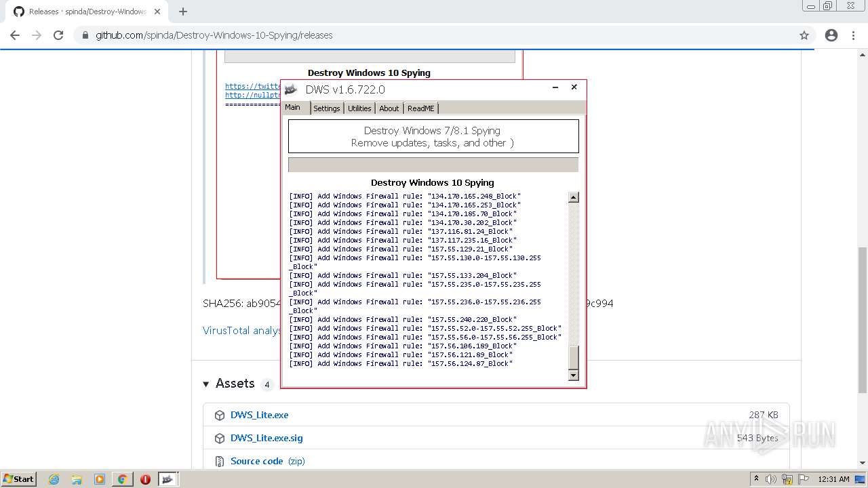Click the DWS_Lite.exe.sig package icon
The width and height of the screenshot is (868, 488).
pyautogui.click(x=220, y=439)
